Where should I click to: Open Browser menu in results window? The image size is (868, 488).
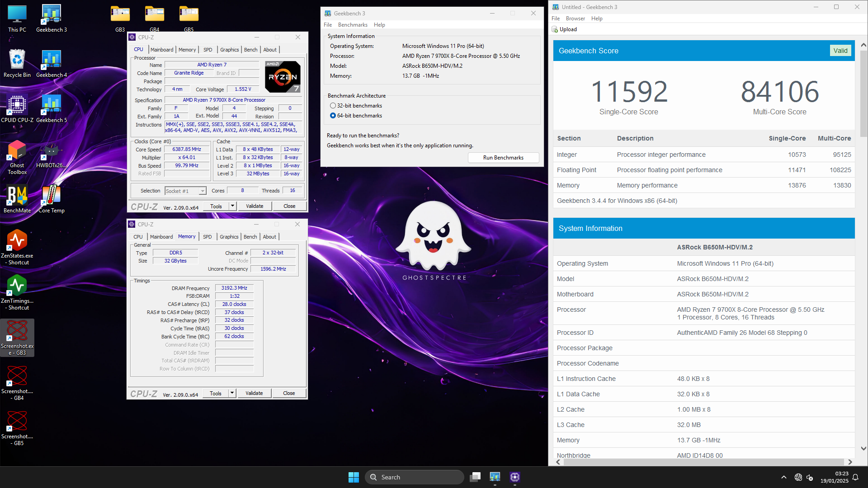pyautogui.click(x=575, y=19)
